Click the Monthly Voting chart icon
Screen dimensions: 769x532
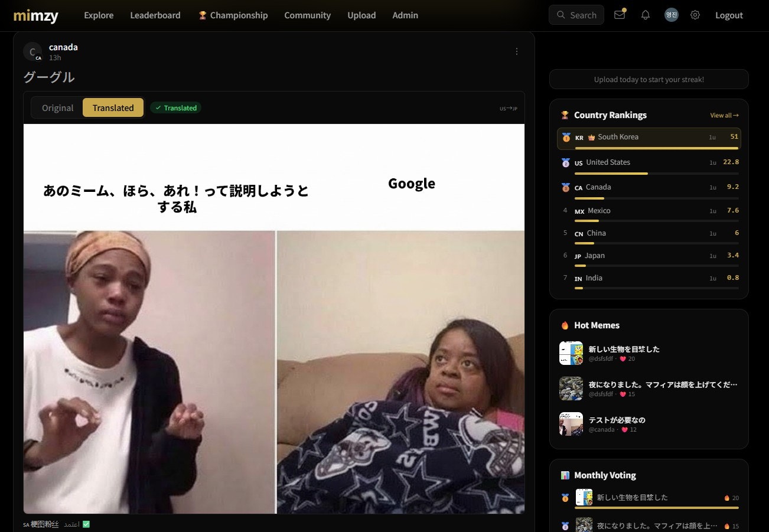pos(565,475)
